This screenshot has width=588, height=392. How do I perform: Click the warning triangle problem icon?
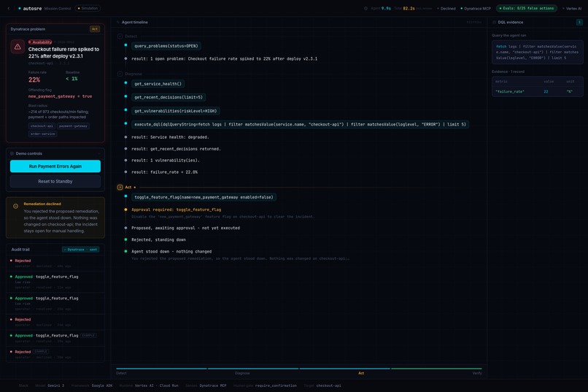[x=18, y=47]
